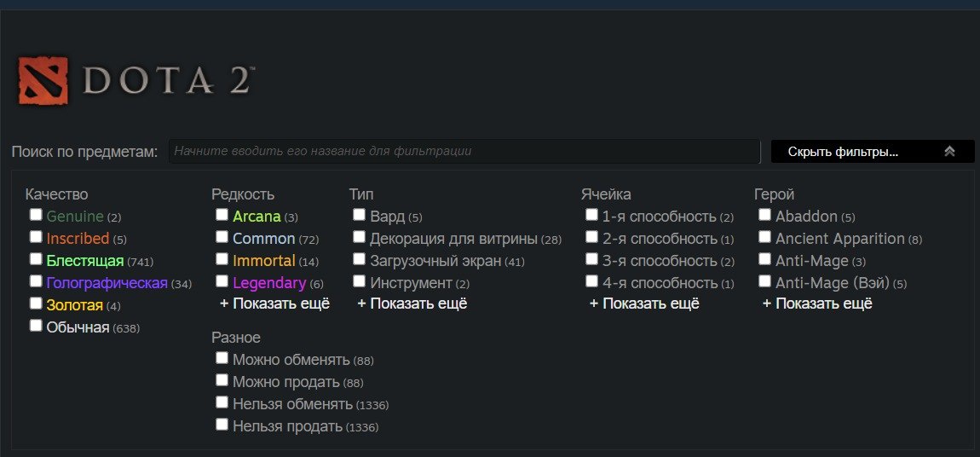Check the Обычная quality checkbox

click(36, 326)
